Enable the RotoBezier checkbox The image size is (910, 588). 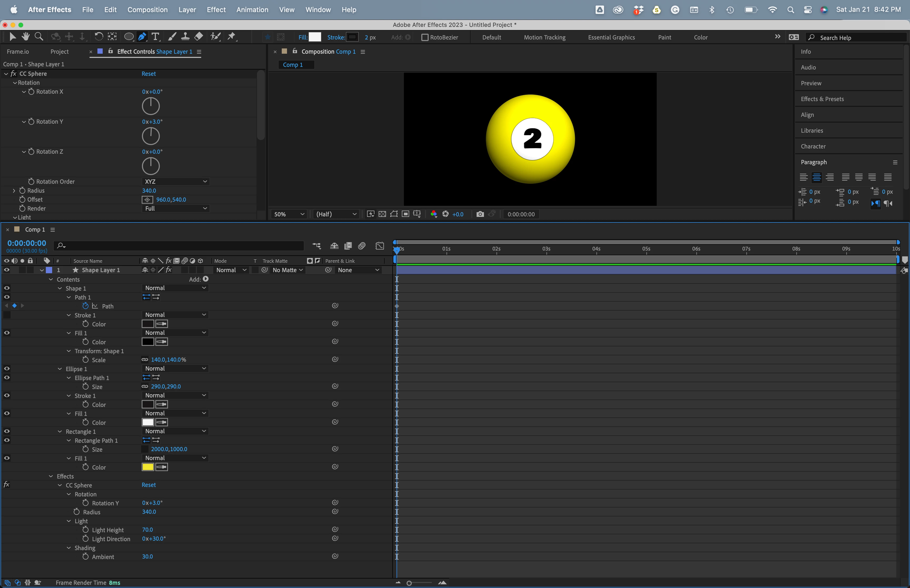[425, 37]
